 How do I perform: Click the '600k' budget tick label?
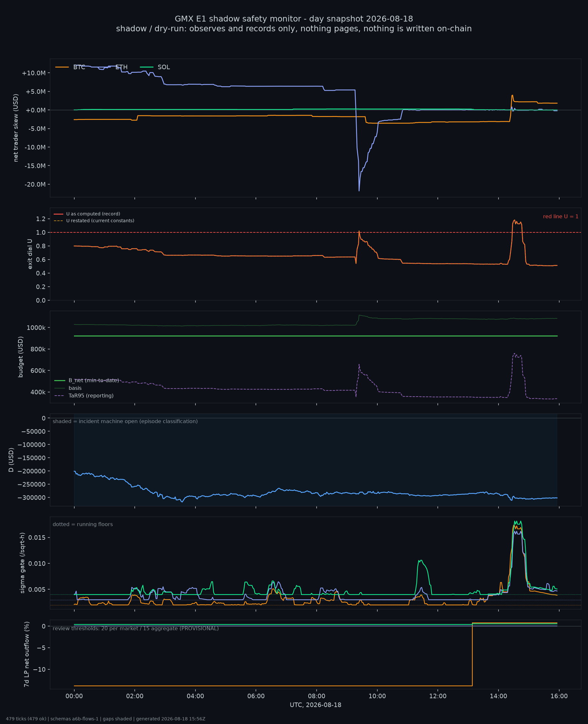tap(38, 371)
